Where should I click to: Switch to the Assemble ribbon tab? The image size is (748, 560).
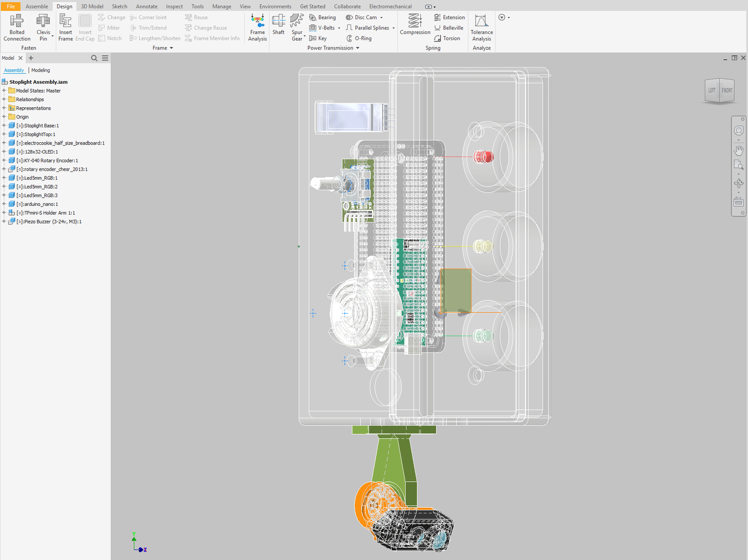pyautogui.click(x=37, y=6)
